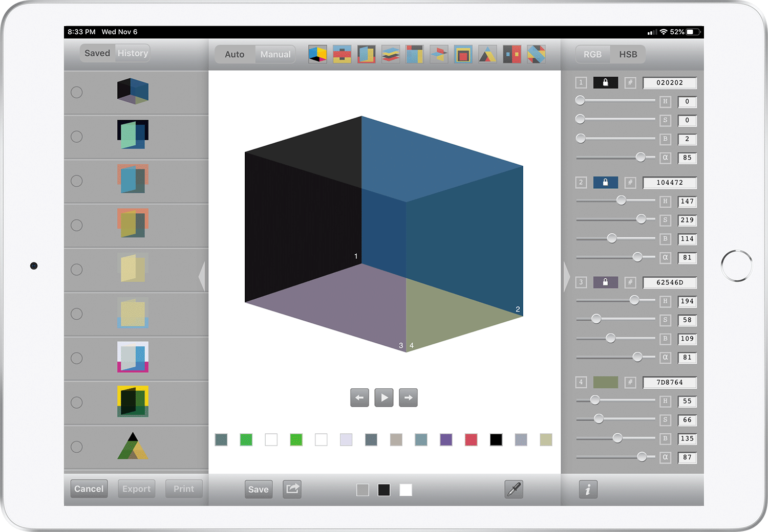Collapse the right color panel with its arrow

coord(567,276)
